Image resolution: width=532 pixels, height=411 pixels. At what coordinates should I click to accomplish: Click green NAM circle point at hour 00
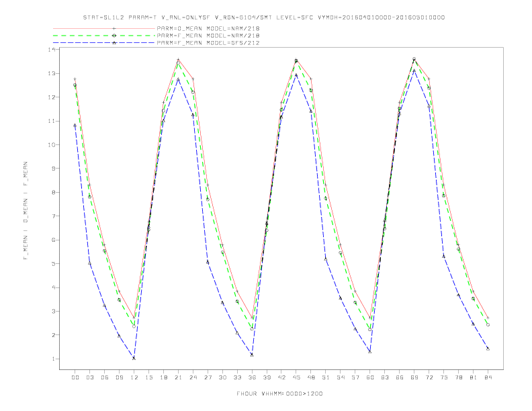pyautogui.click(x=75, y=85)
